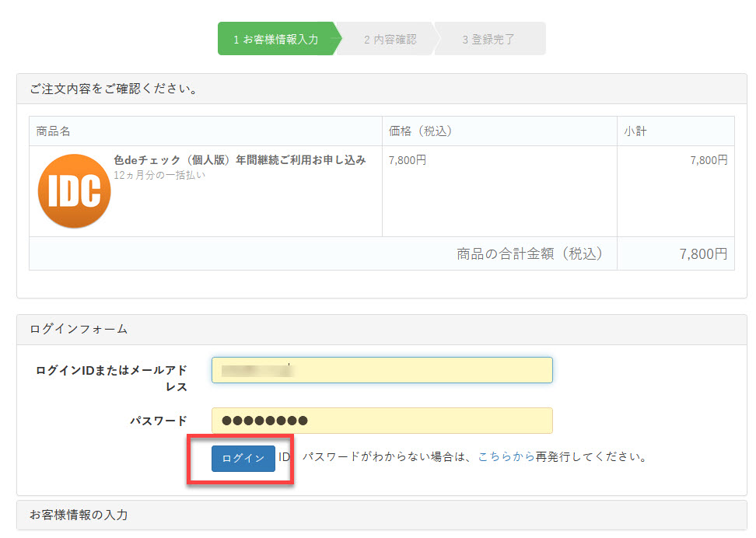Click the ログインフォーム panel header

pos(79,330)
